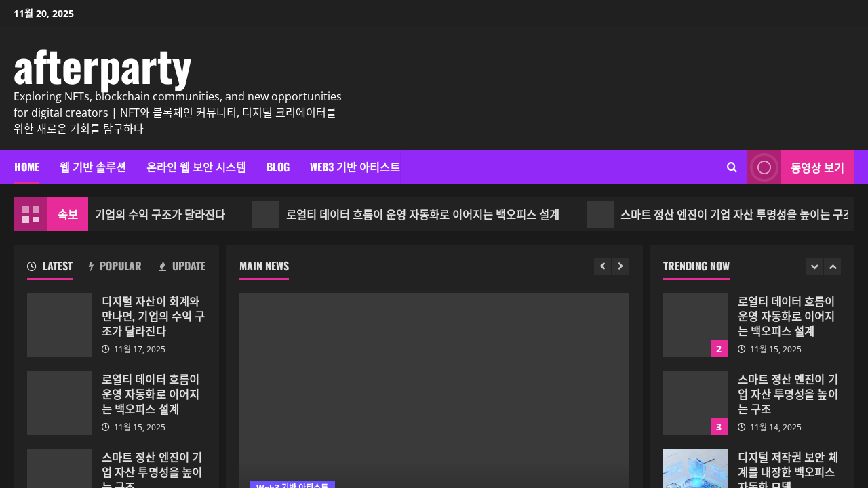Open the Blog menu item
868x488 pixels.
(x=278, y=167)
